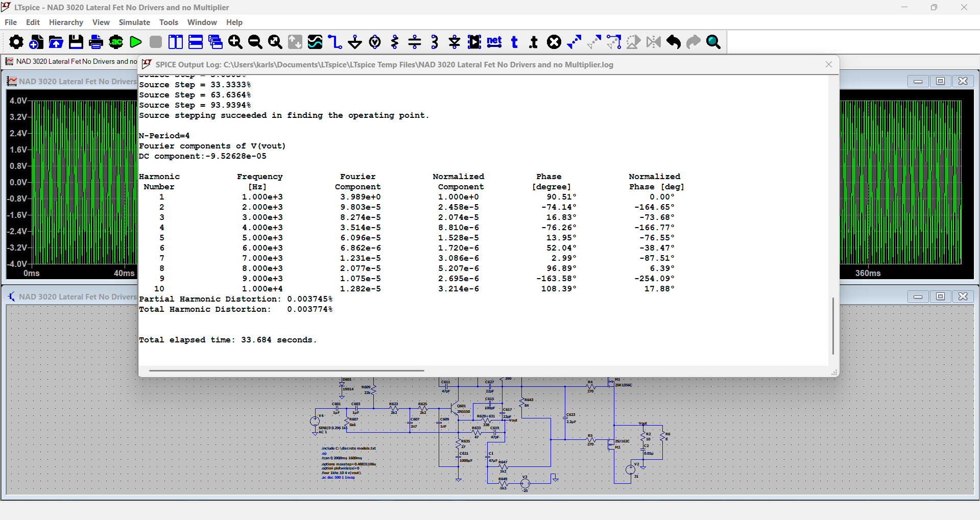Minimize the schematic child window

pos(918,296)
